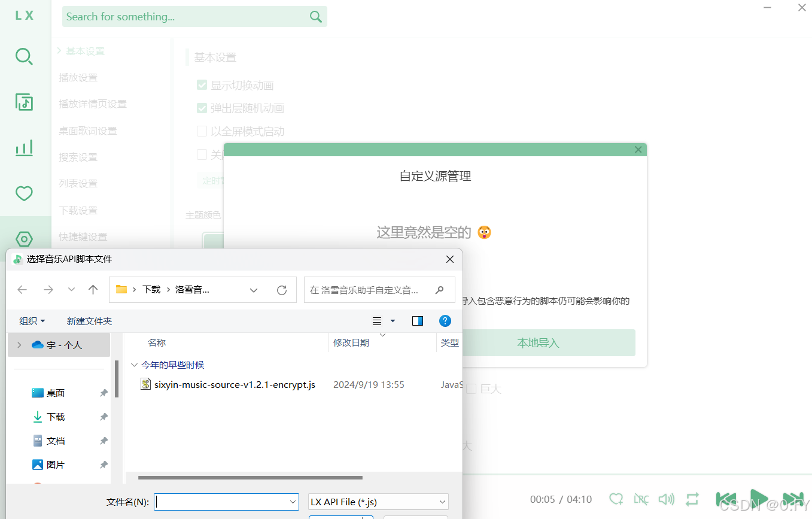Viewport: 812px width, 519px height.
Task: Open 桌面歌词设置 in settings sidebar
Action: (88, 130)
